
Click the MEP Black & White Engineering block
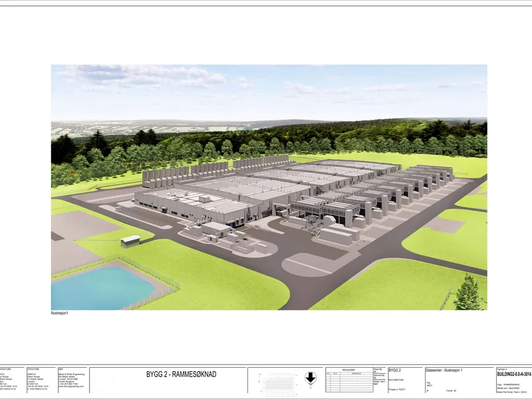(72, 379)
